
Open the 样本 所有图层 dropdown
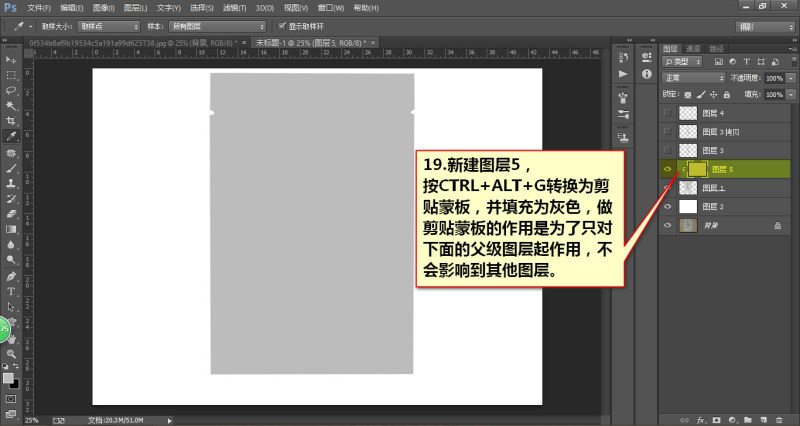pos(217,26)
